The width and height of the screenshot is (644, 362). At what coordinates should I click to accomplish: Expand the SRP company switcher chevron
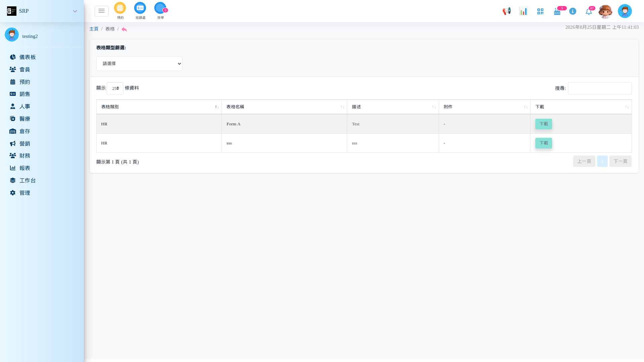[75, 11]
